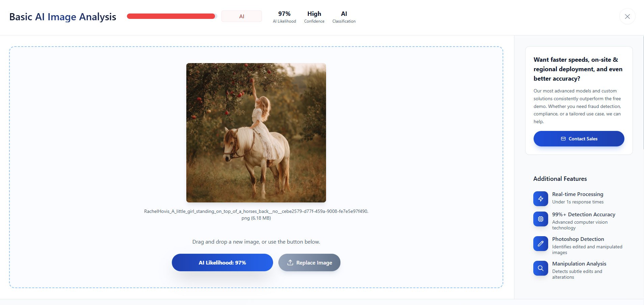The width and height of the screenshot is (644, 305).
Task: Click the pencil Photoshop Detection icon
Action: tap(540, 244)
